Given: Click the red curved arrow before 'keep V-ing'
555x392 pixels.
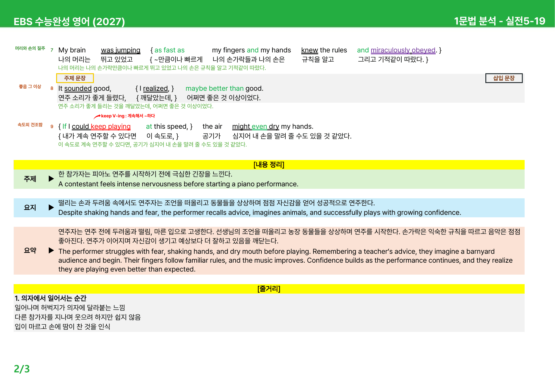Looking at the screenshot, I should pos(97,116).
